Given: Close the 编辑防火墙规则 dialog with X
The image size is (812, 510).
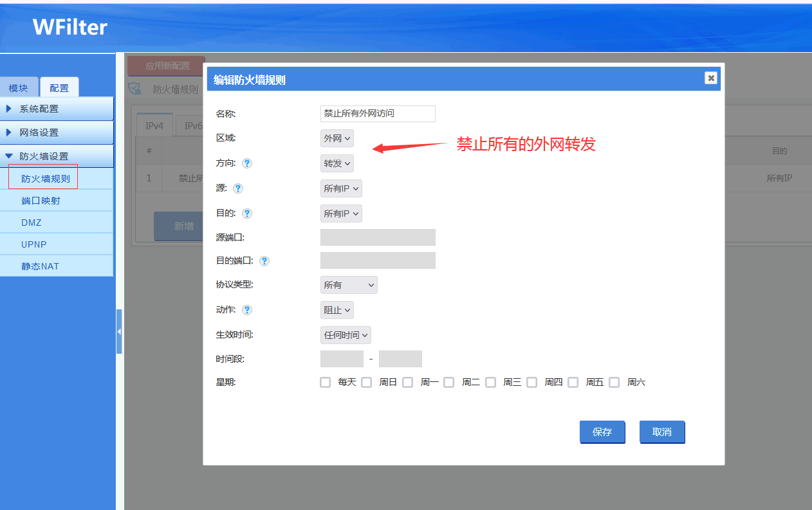Looking at the screenshot, I should point(710,78).
